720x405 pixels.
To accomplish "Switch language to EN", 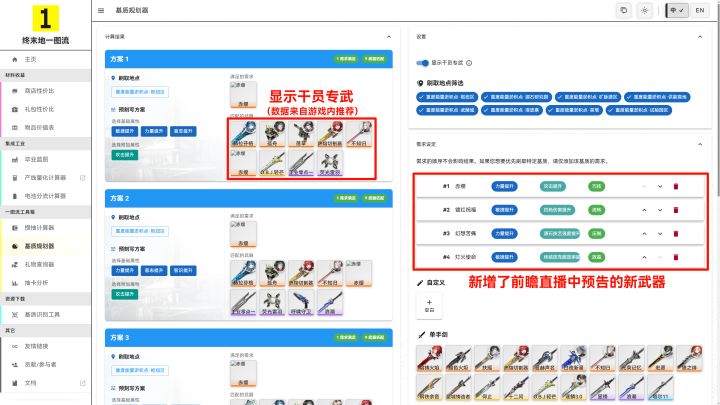I will coord(699,10).
